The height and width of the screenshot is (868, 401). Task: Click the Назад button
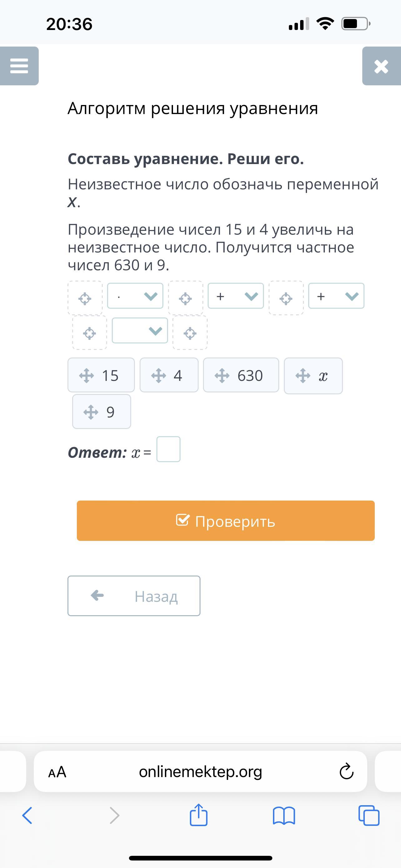tap(134, 596)
